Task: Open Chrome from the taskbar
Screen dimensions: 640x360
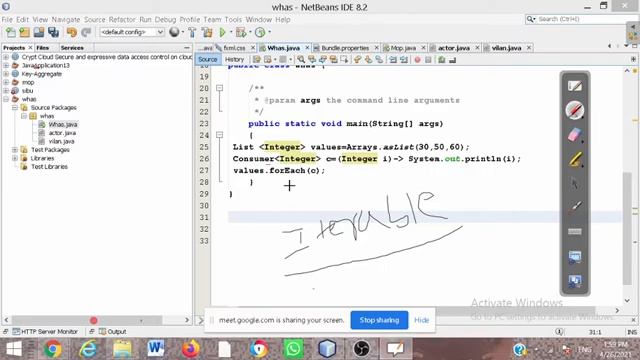Action: (x=53, y=349)
